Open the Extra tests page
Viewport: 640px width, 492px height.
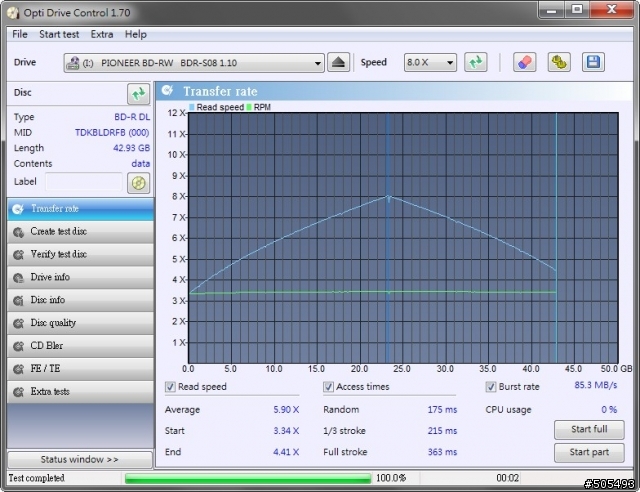click(x=80, y=392)
